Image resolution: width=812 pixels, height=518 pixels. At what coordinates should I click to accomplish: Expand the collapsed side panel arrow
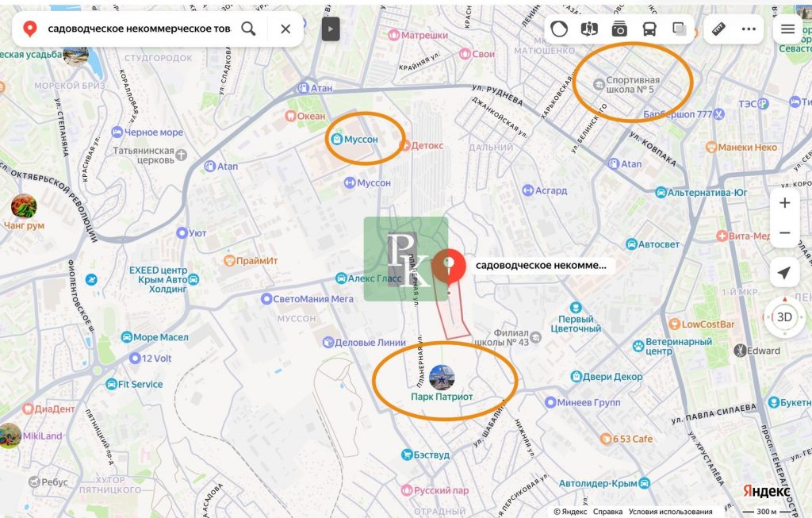pyautogui.click(x=331, y=29)
